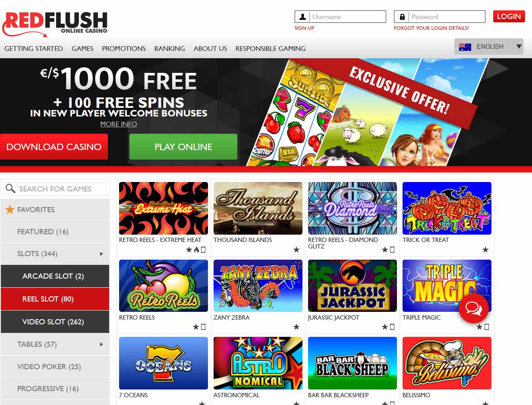Favorite Thousand Islands with its star icon
This screenshot has height=405, width=532.
pos(296,250)
